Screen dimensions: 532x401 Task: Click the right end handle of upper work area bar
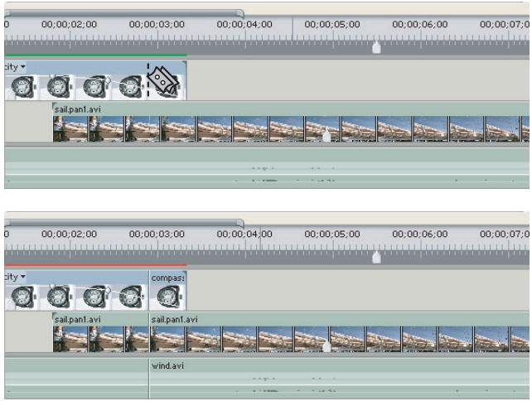(242, 14)
